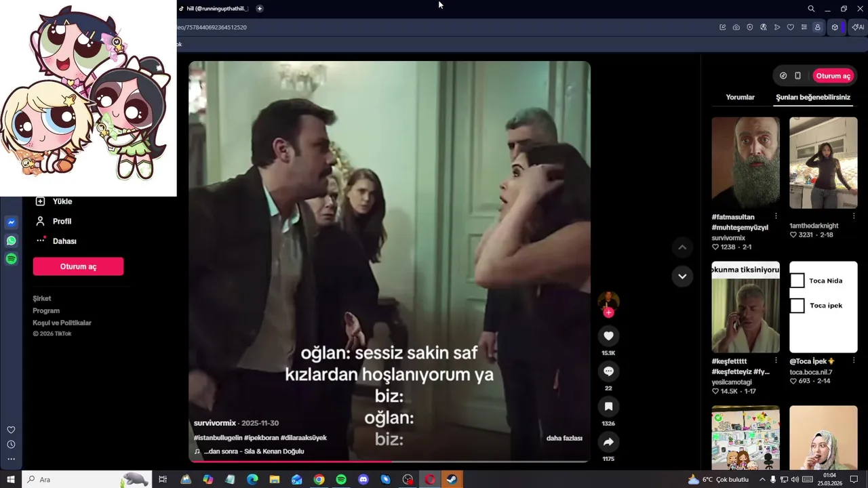Share the video using the arrow icon
Screen dimensions: 868x488
click(x=608, y=442)
